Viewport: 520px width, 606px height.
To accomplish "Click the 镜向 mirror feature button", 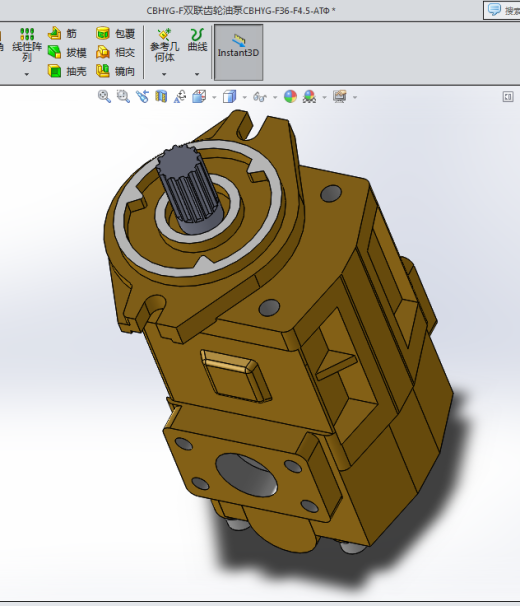I will pyautogui.click(x=115, y=71).
